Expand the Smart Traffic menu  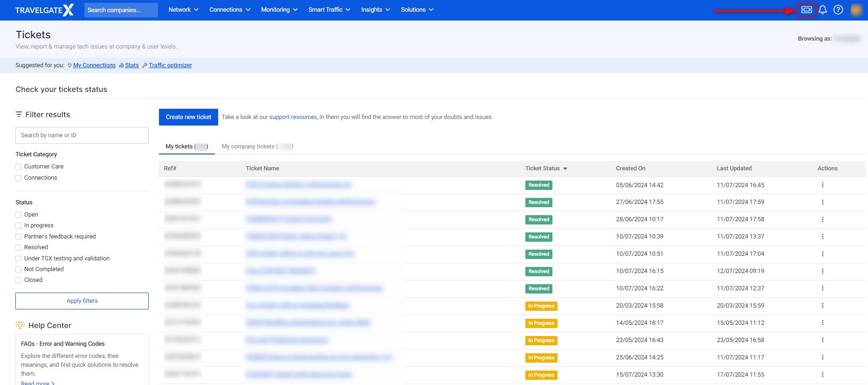click(x=329, y=10)
